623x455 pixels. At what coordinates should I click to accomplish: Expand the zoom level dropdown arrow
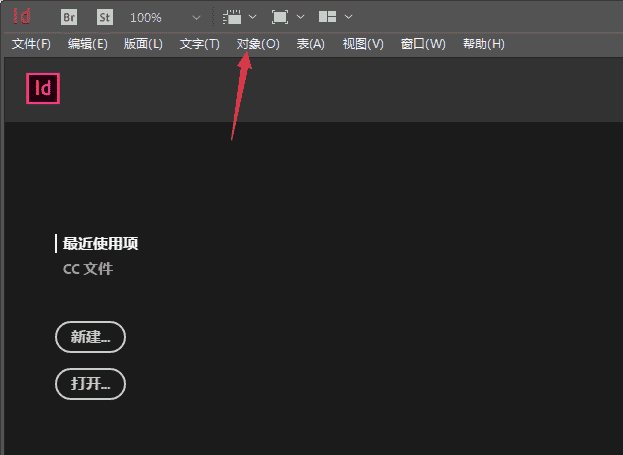click(x=196, y=17)
